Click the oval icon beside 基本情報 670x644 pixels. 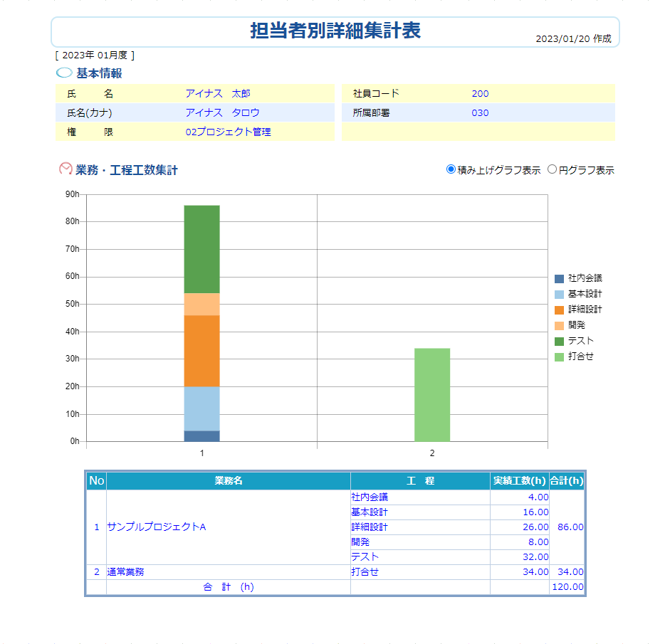tap(63, 73)
